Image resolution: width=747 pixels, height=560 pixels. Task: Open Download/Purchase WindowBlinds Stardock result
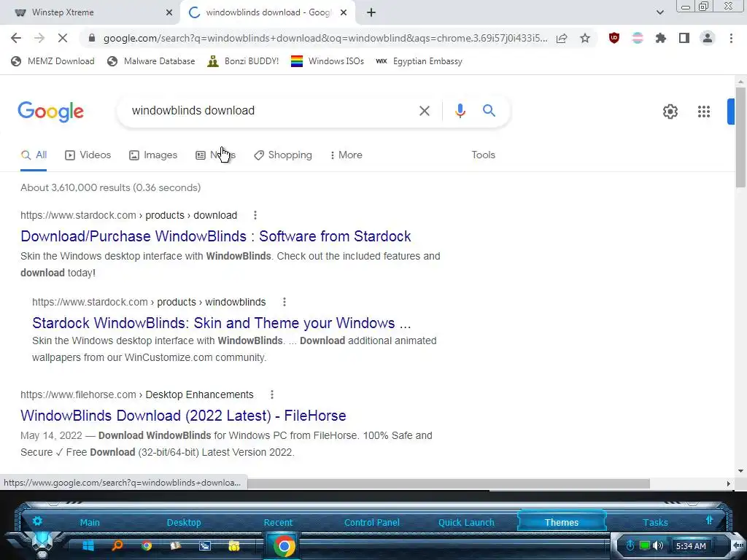coord(216,236)
